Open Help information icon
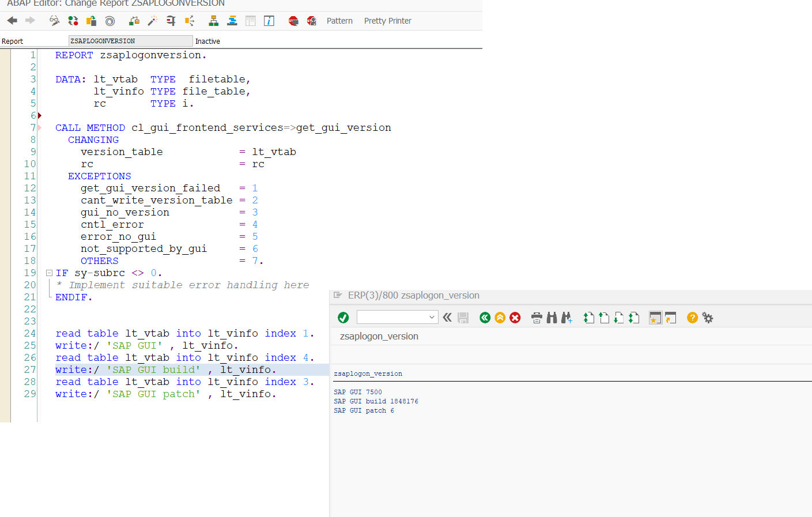 tap(269, 21)
